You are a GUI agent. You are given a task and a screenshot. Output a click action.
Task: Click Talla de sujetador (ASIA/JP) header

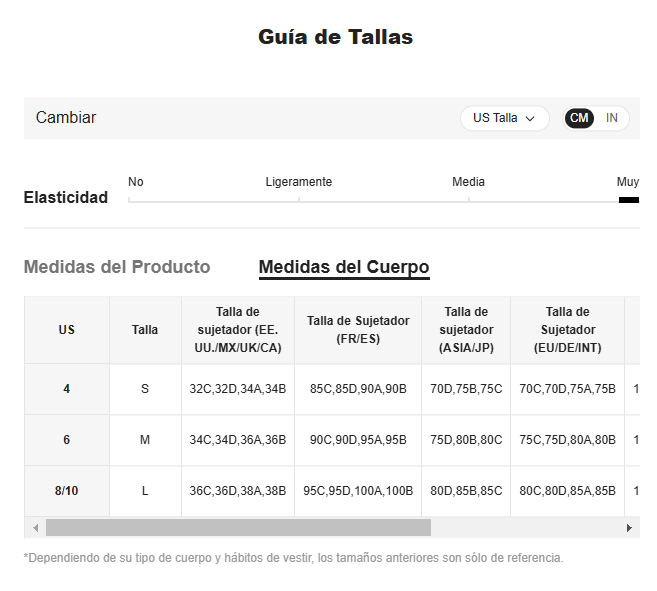point(466,330)
